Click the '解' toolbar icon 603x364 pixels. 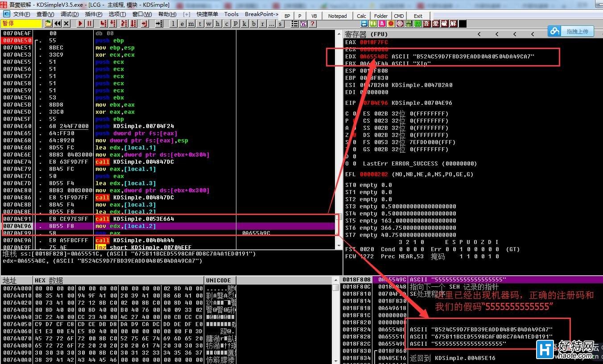454,24
